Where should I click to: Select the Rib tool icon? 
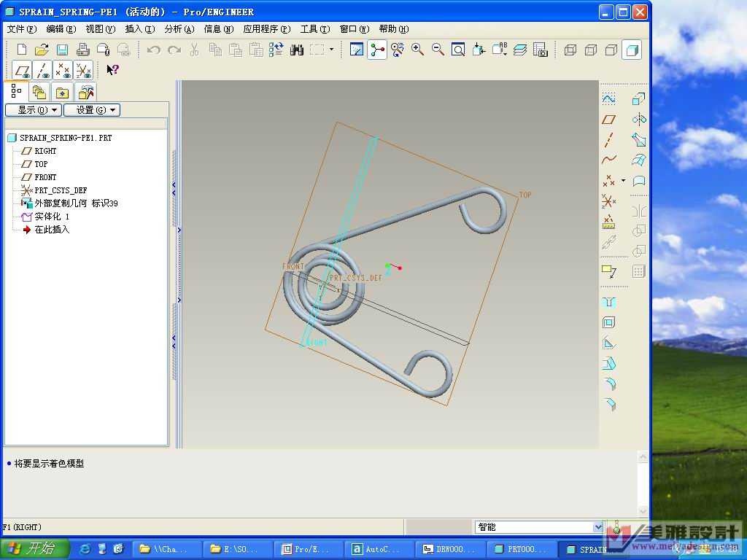pos(609,343)
